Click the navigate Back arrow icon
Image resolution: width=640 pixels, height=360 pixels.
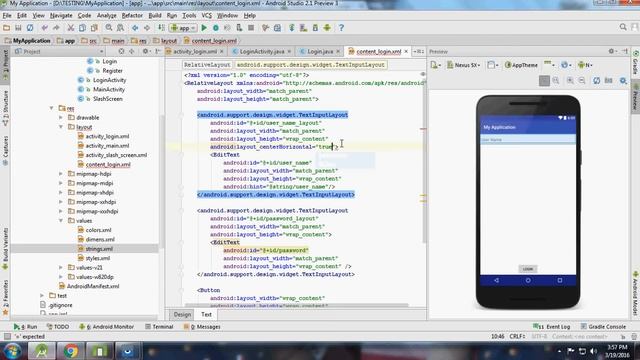135,28
